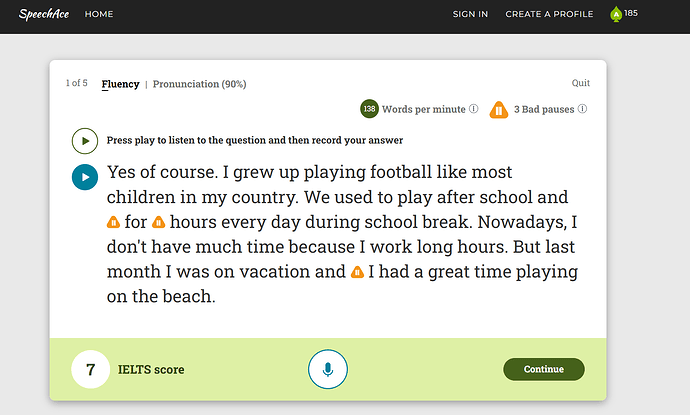Switch to the Fluency tab

120,84
